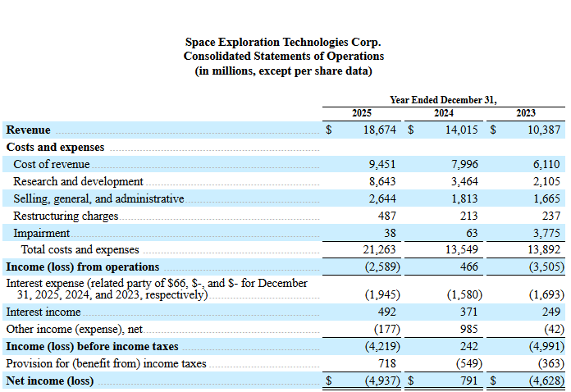The height and width of the screenshot is (392, 571).
Task: Select interest income value 371
Action: 468,312
